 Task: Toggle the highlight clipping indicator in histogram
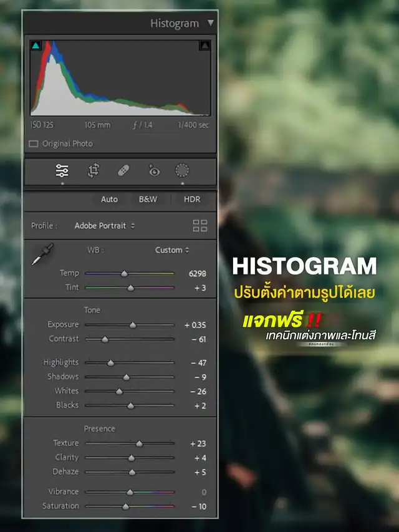point(204,46)
